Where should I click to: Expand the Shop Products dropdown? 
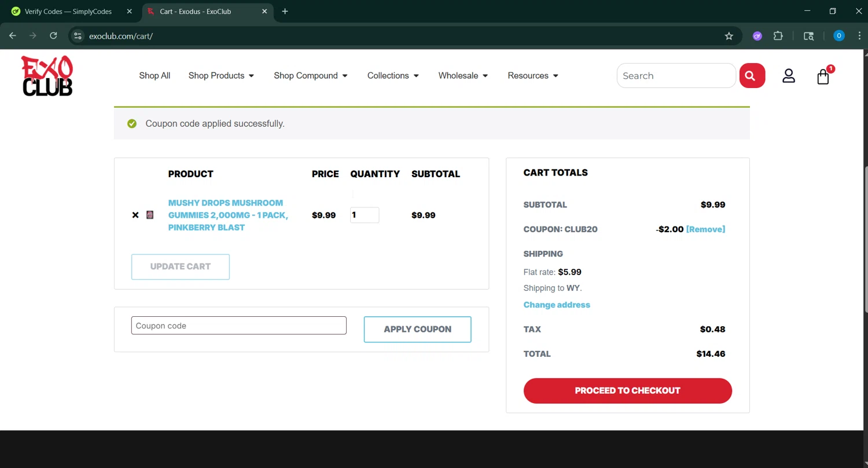click(221, 76)
